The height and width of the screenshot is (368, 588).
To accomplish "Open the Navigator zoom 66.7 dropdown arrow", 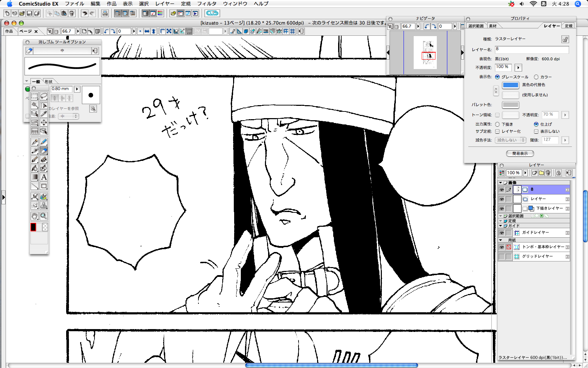I will point(418,26).
